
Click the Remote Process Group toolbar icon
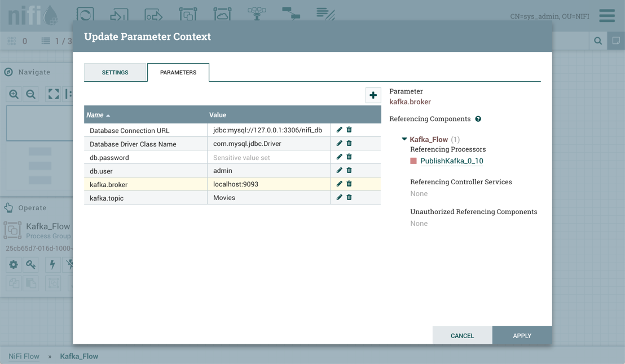(x=222, y=14)
